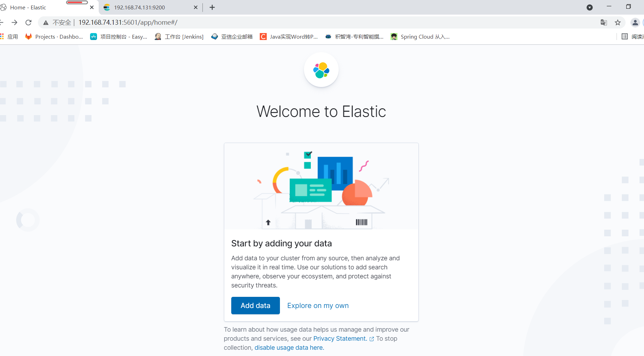Viewport: 644px width, 356px height.
Task: Open the Projects · Dashboard GitLab bookmark
Action: coord(54,37)
